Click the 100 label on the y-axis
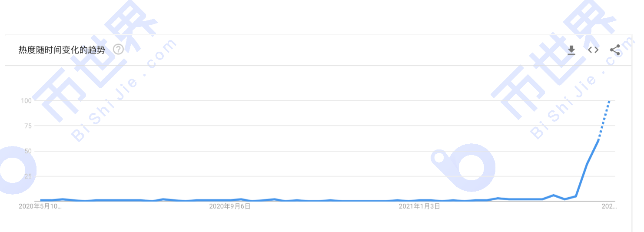This screenshot has height=232, width=644. 27,101
